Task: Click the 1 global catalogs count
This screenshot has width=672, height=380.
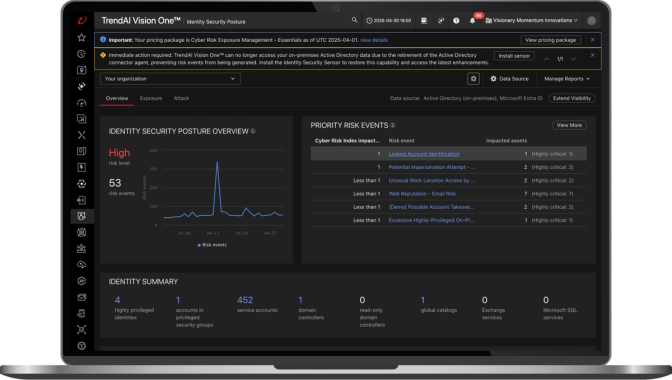Action: [x=423, y=300]
